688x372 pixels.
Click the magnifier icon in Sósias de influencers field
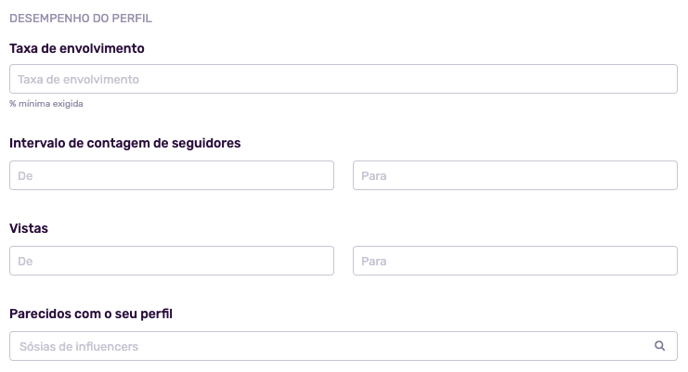(659, 346)
